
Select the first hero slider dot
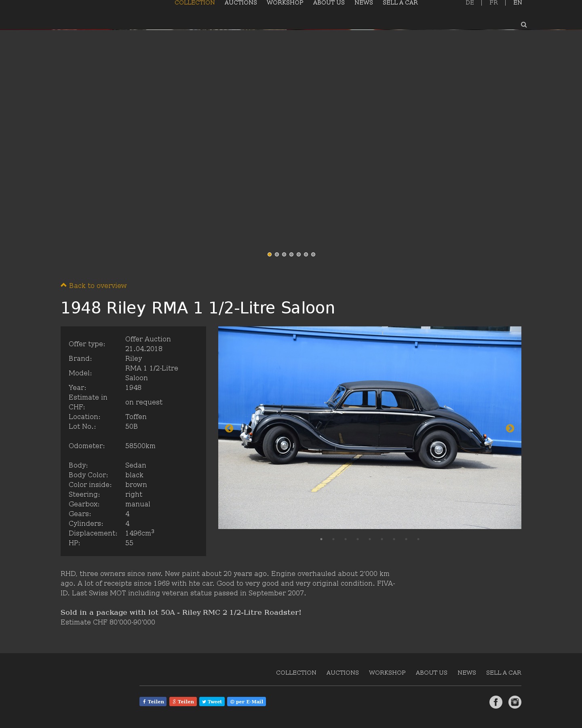(270, 254)
